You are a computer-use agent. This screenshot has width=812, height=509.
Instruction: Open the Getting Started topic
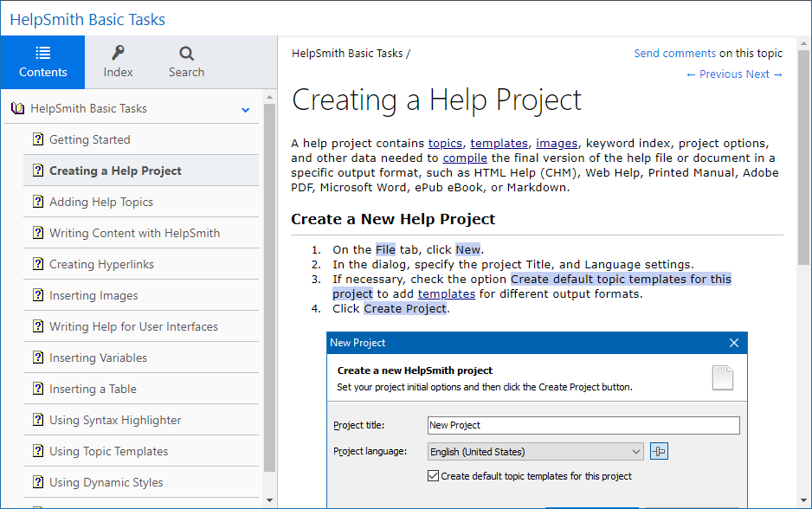pyautogui.click(x=141, y=139)
